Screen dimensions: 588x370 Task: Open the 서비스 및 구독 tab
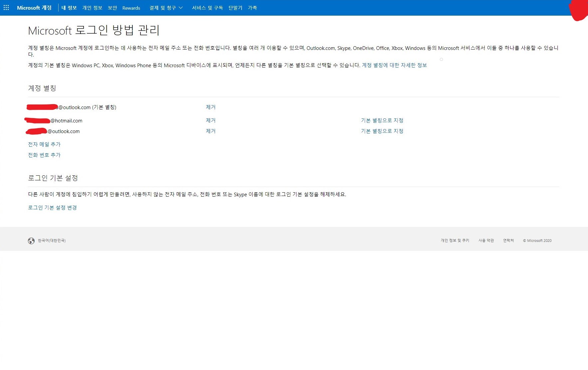(x=207, y=8)
